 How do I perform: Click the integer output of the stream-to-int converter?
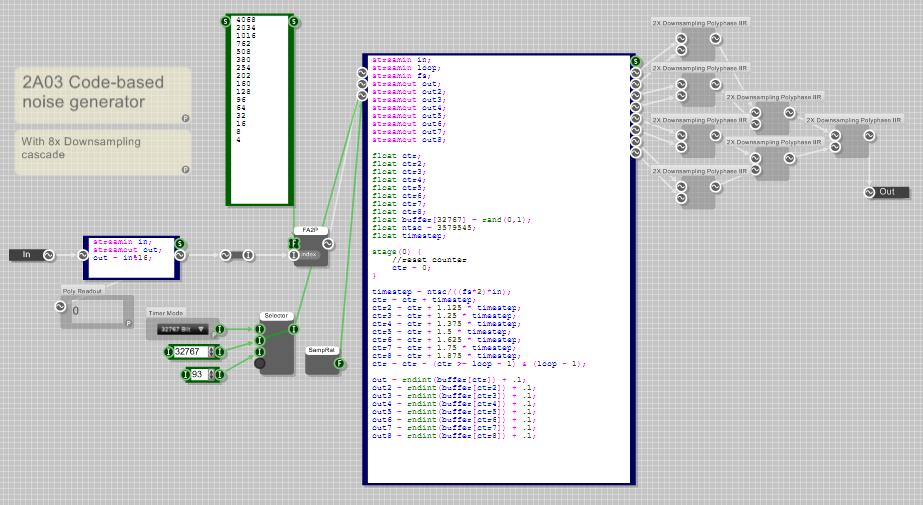(x=248, y=255)
